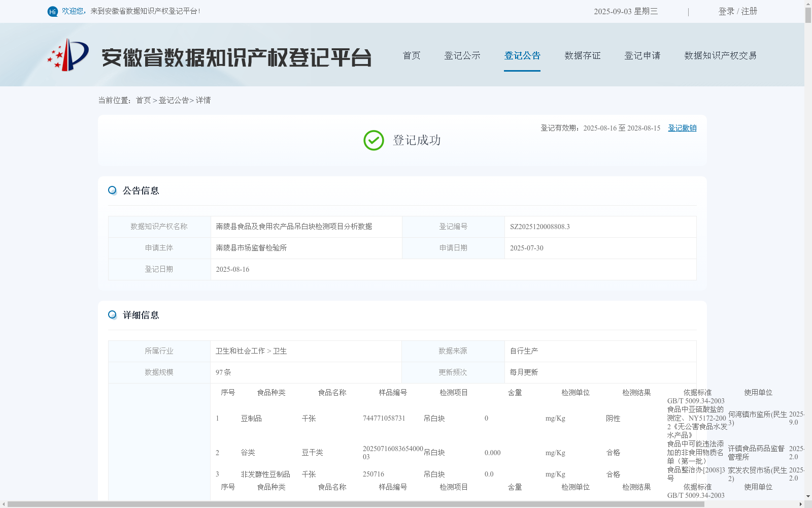The height and width of the screenshot is (508, 812).
Task: Open the 登记申请 menu item
Action: (642, 55)
